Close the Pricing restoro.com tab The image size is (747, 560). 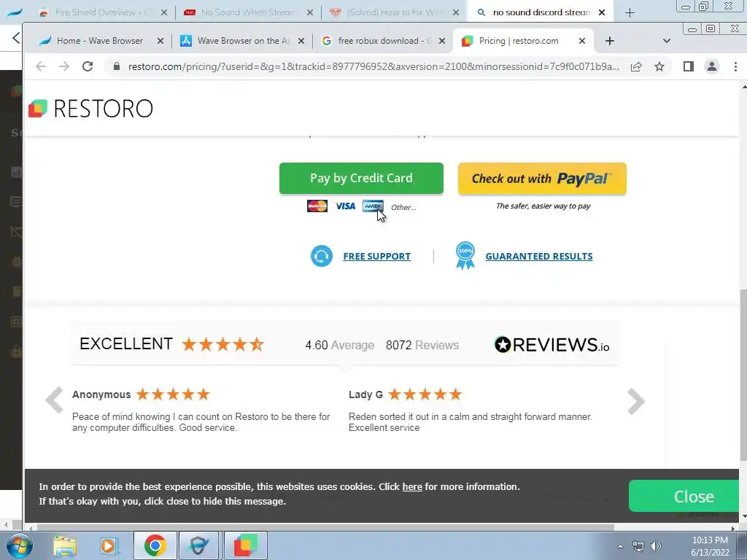click(582, 41)
